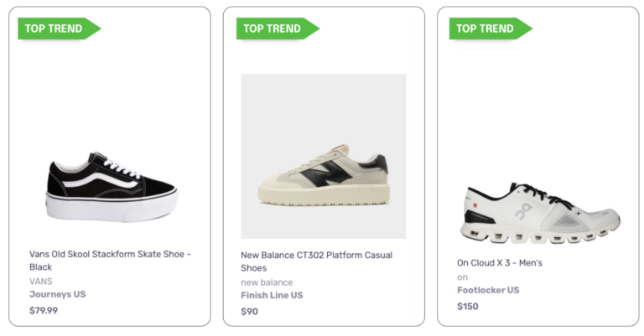Select the 'new balance' brand label
644x336 pixels.
pyautogui.click(x=267, y=282)
